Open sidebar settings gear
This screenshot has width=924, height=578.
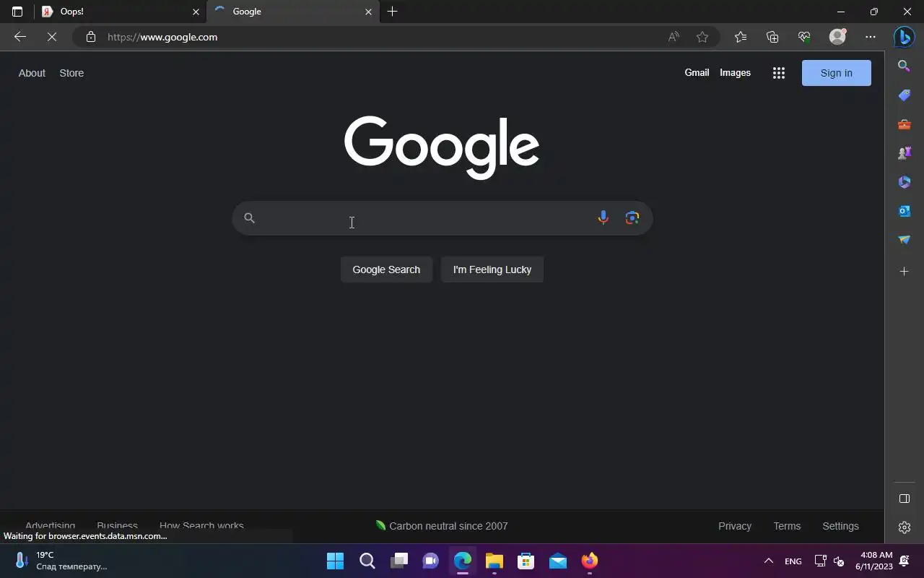pos(905,527)
